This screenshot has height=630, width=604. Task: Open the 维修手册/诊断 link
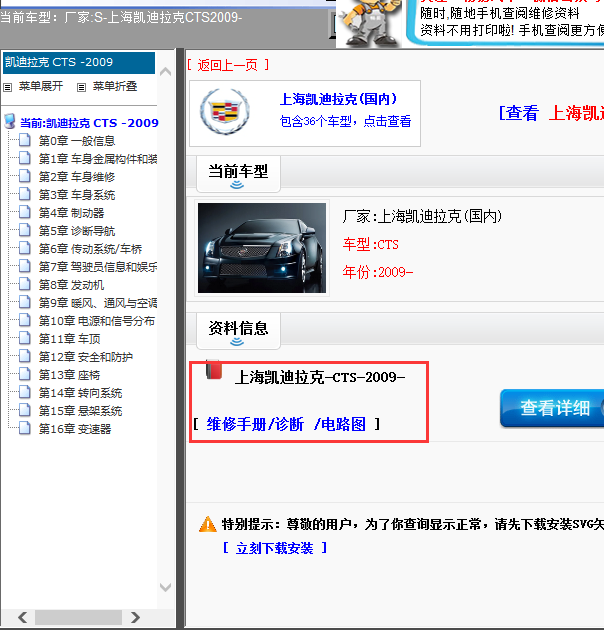[255, 424]
